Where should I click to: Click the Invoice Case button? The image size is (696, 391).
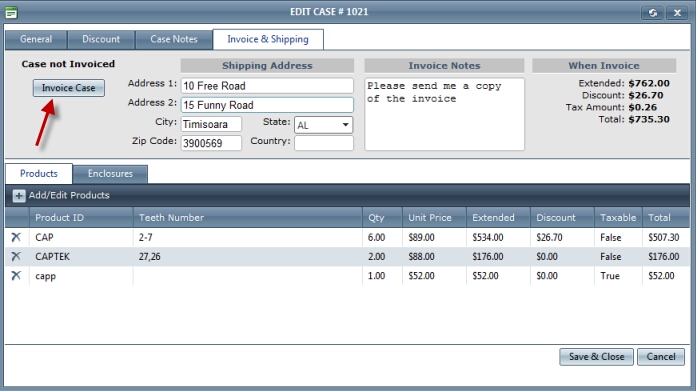pyautogui.click(x=68, y=88)
